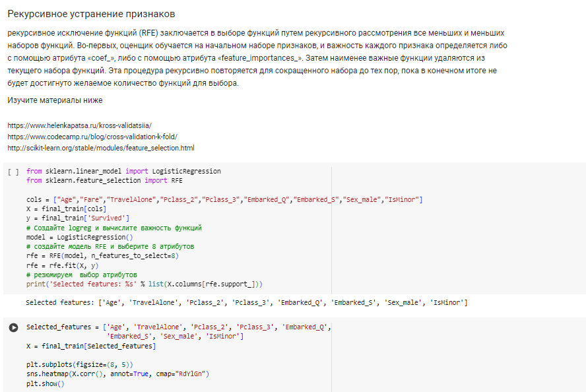Click the text Изучите материалы ниже

(x=55, y=100)
